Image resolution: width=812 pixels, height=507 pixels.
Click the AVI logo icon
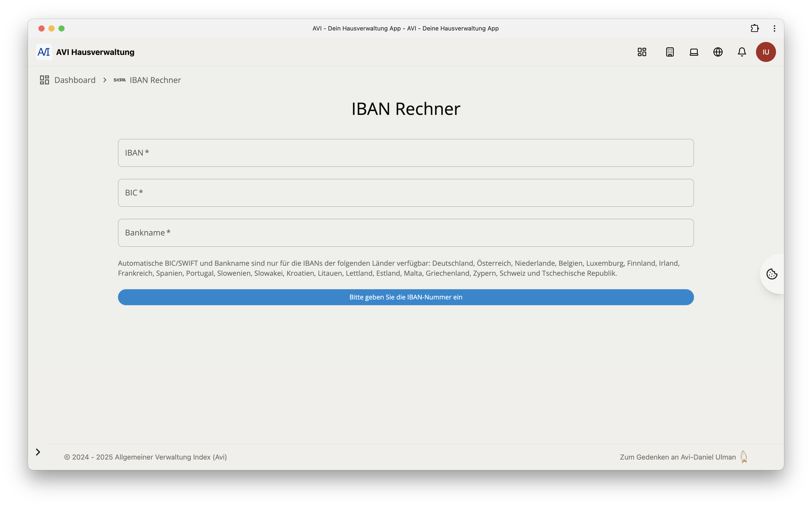[x=44, y=52]
